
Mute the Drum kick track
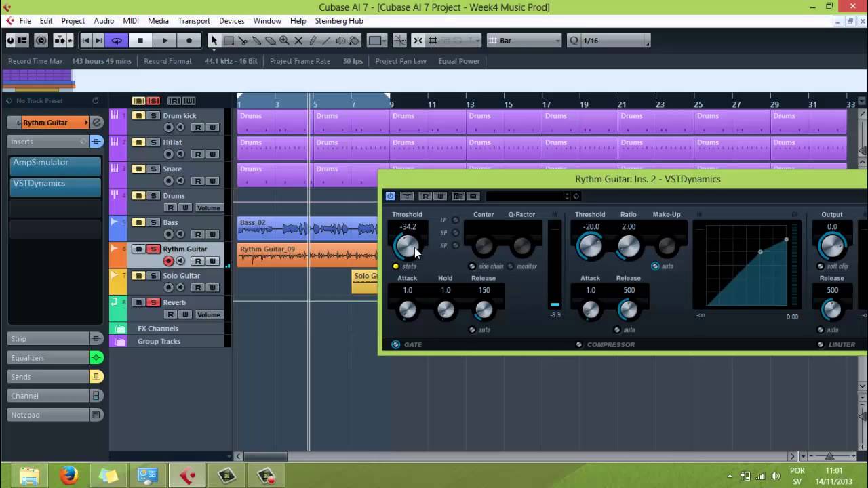coord(139,116)
